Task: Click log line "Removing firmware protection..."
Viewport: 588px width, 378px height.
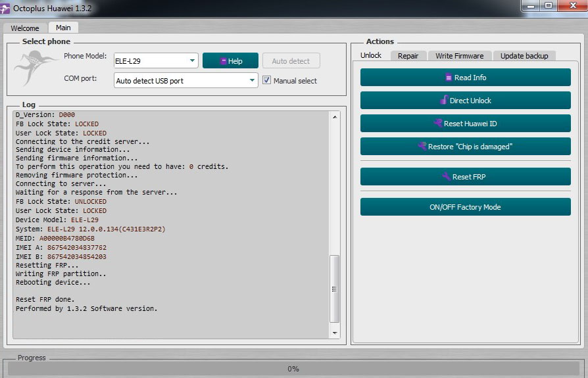Action: click(x=76, y=175)
